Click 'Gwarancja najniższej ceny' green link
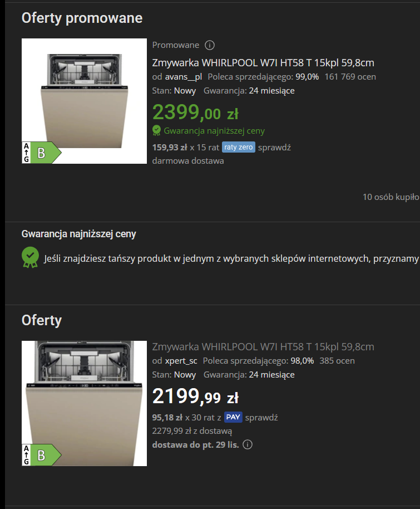This screenshot has width=420, height=509. (214, 131)
